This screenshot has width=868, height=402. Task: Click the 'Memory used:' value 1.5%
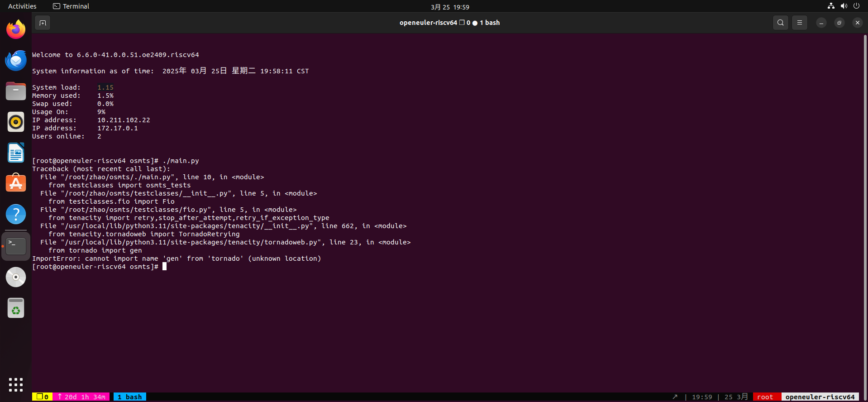pos(105,96)
